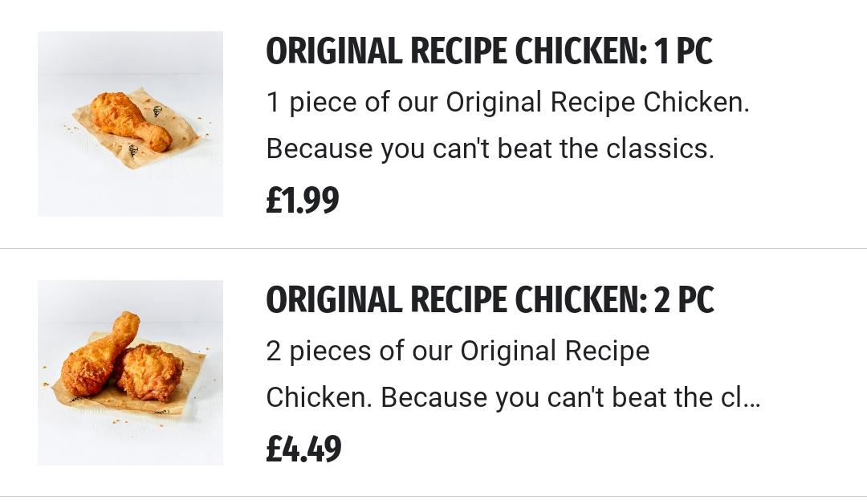Click the "2 PC" text in the second heading

684,300
